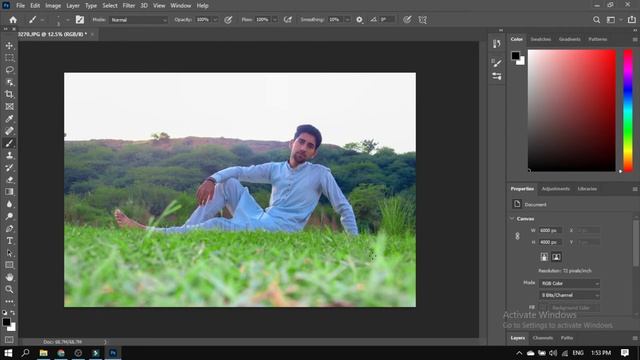The image size is (640, 360).
Task: Select the Dodge tool
Action: pos(9,216)
